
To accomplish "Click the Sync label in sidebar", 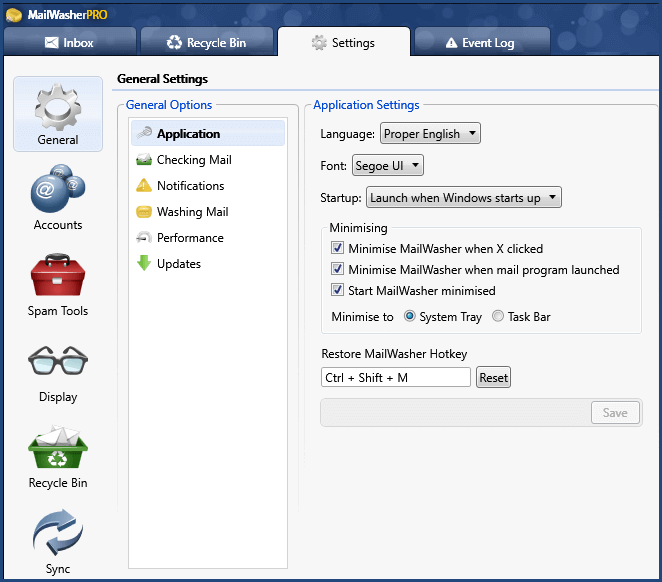I will click(58, 569).
